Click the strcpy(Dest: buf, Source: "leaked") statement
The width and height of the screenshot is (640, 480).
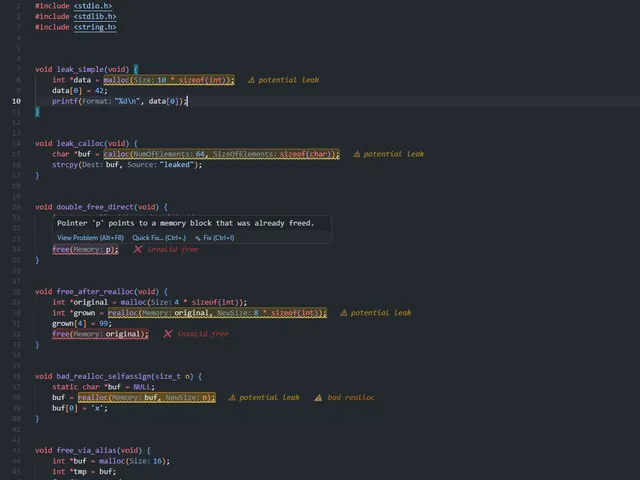pos(127,164)
